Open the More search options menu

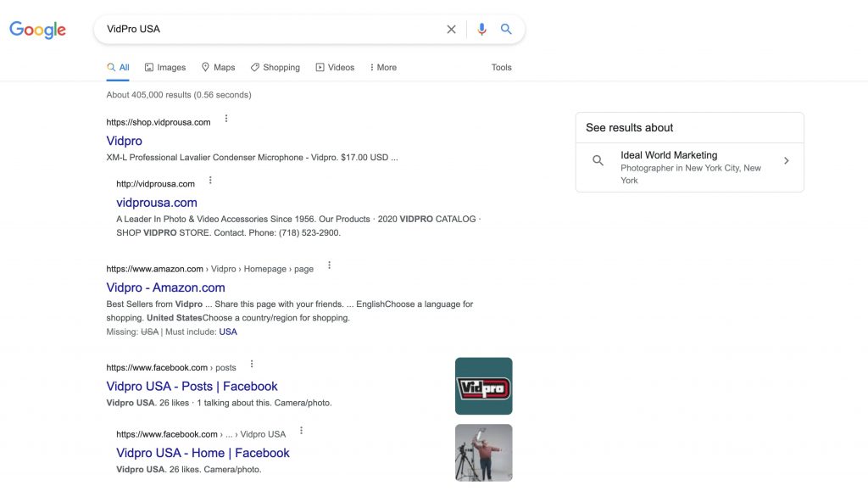pyautogui.click(x=383, y=68)
